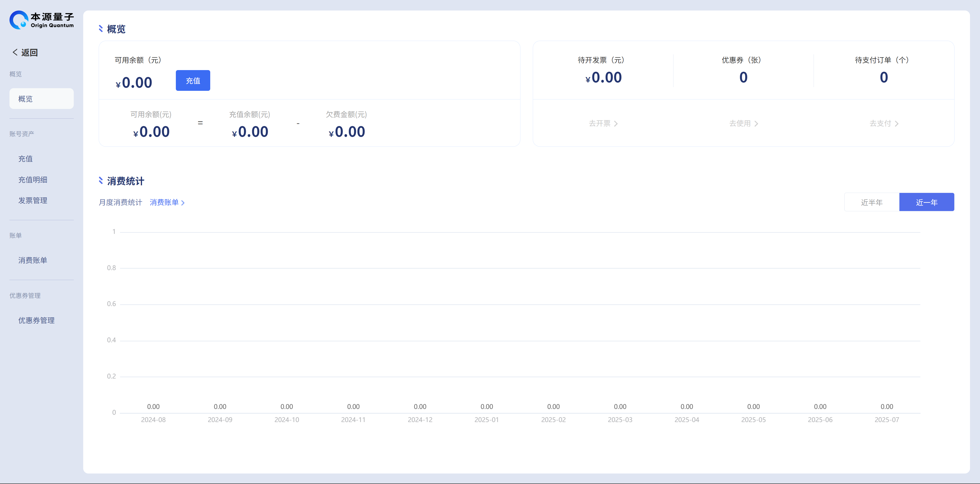Open 发票管理 page in sidebar
980x484 pixels.
pos(33,201)
